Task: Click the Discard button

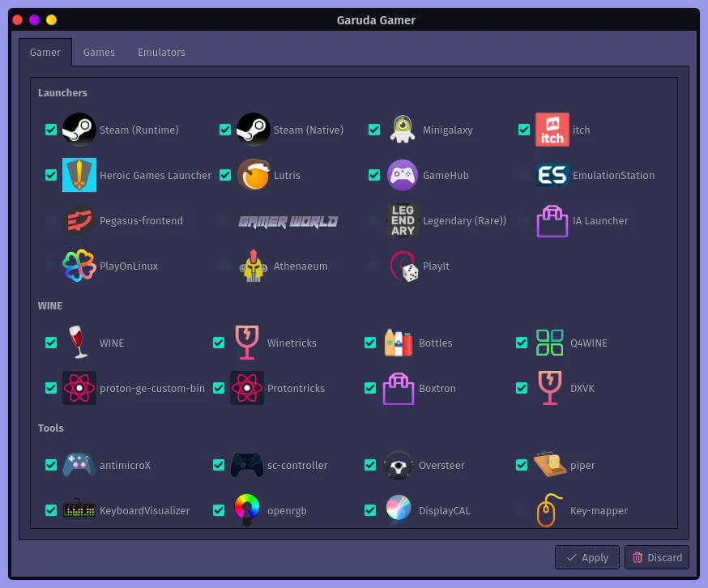Action: 657,557
